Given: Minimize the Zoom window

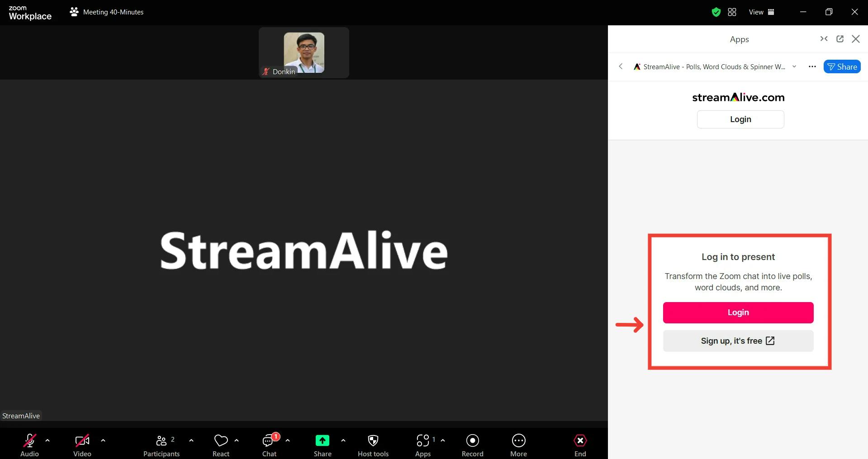Looking at the screenshot, I should [803, 12].
